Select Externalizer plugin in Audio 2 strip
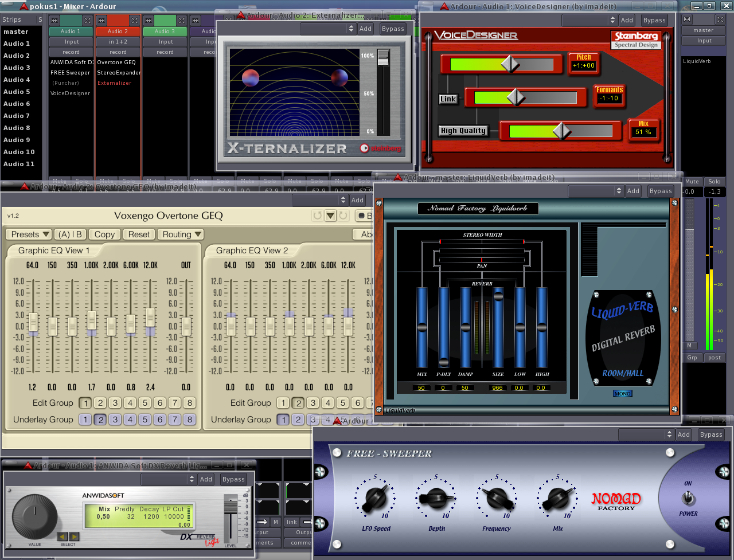 (115, 83)
